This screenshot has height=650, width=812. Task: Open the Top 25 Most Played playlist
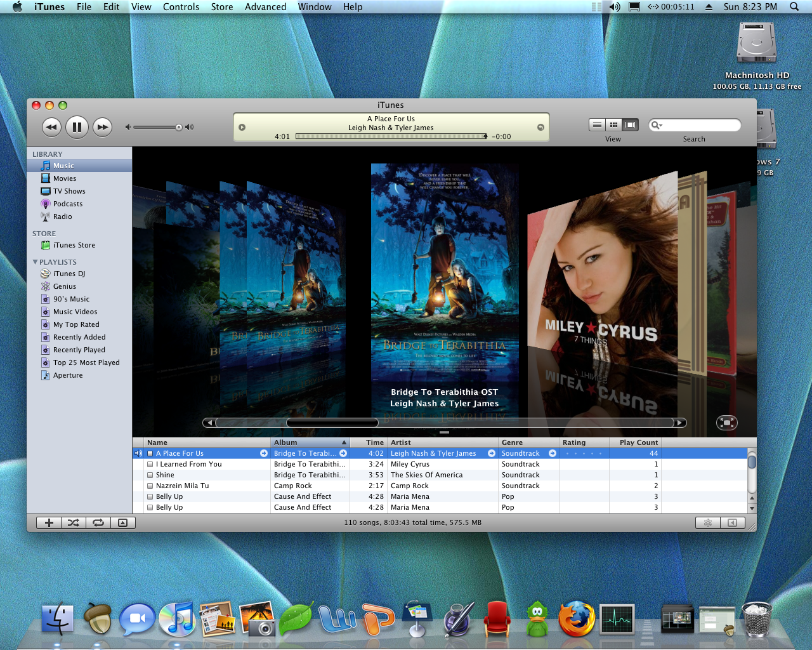(x=79, y=362)
